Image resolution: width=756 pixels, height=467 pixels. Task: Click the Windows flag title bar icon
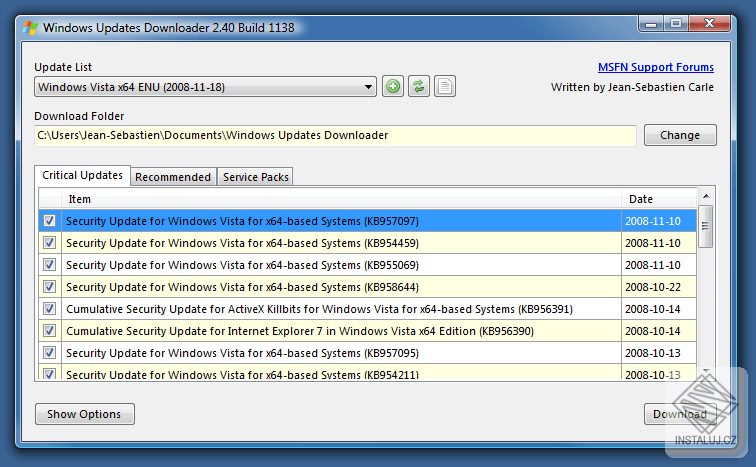click(30, 28)
